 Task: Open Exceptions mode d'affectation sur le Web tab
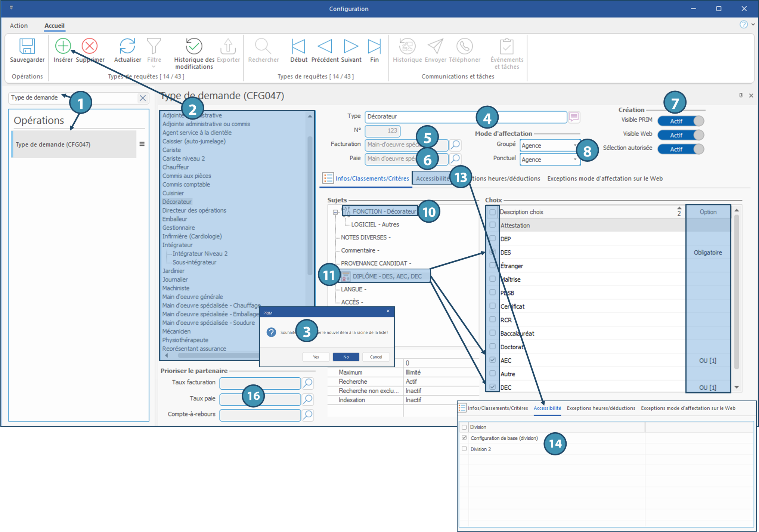tap(605, 179)
